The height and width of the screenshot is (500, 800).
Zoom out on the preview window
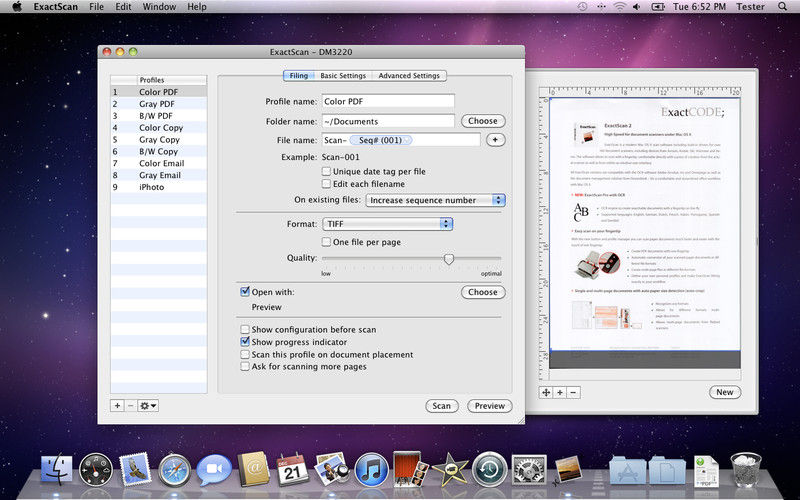[573, 392]
